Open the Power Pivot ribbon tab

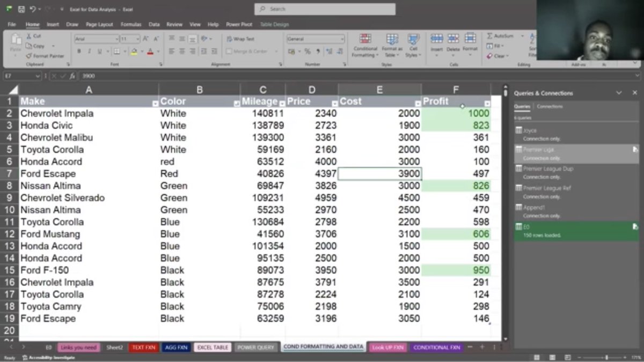pyautogui.click(x=239, y=24)
